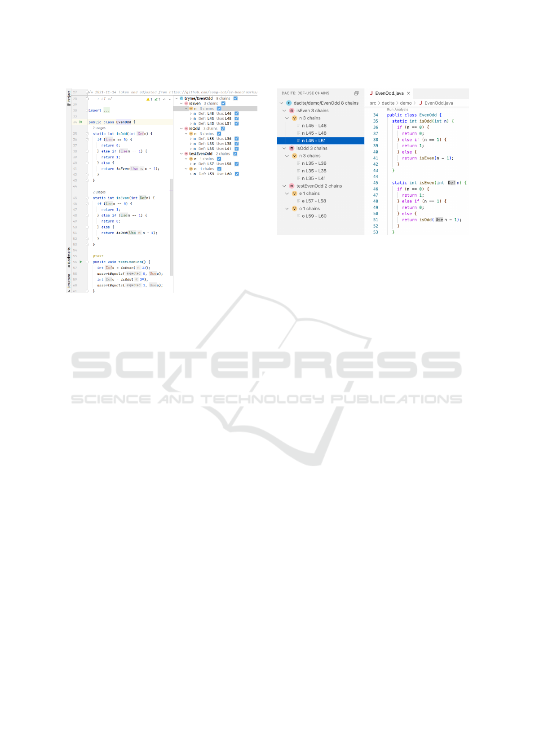Click line number 45 in VS Code gutter
This screenshot has height=756, width=535.
coord(376,183)
